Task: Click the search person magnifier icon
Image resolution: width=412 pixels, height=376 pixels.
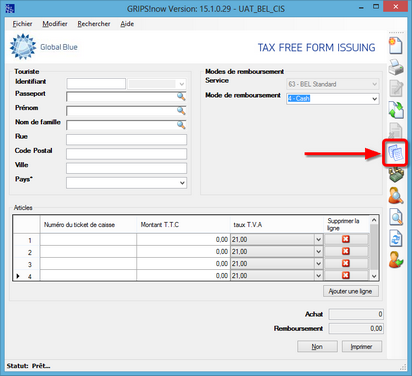Action: (x=396, y=196)
